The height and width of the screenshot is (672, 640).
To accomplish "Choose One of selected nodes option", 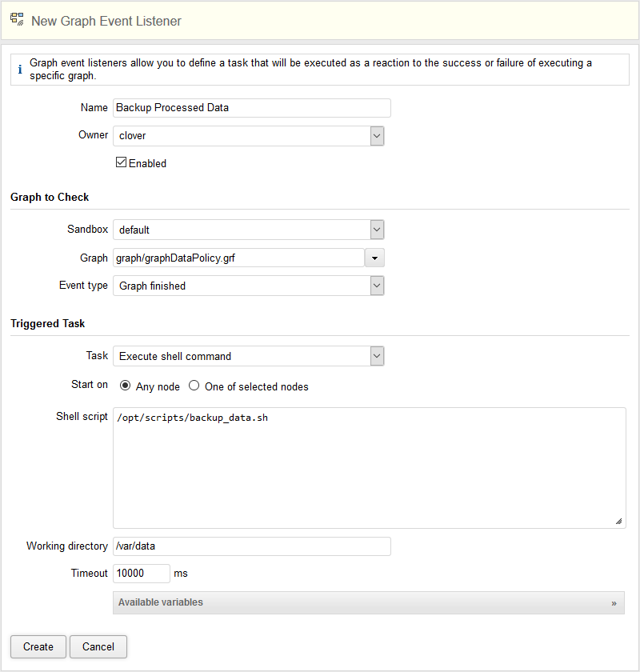I will point(194,386).
